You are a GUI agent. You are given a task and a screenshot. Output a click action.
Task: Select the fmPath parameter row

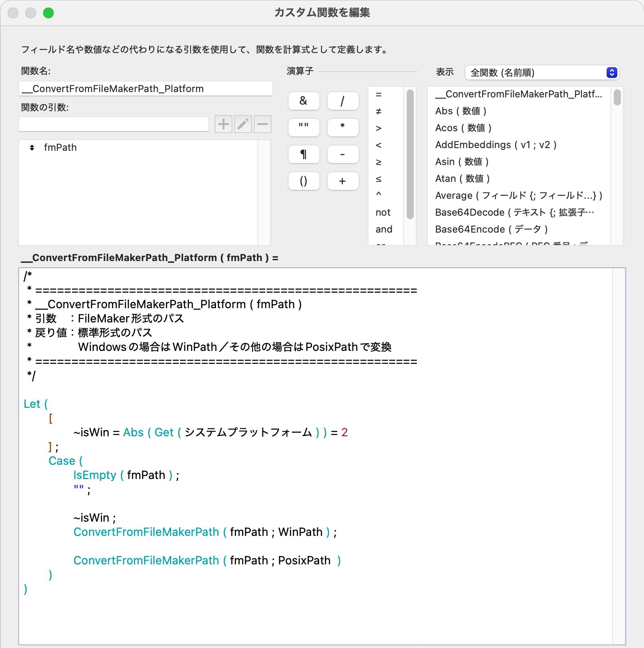138,148
